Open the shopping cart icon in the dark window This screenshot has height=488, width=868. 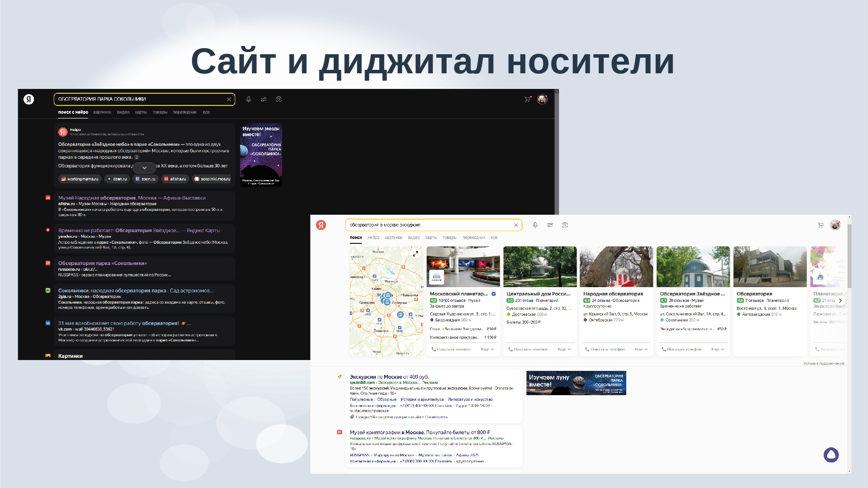click(x=527, y=99)
